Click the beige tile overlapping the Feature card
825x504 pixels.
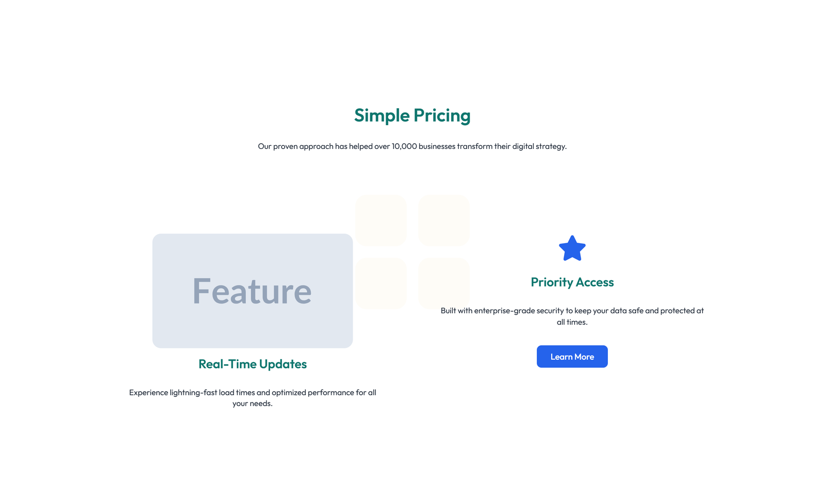tap(381, 283)
